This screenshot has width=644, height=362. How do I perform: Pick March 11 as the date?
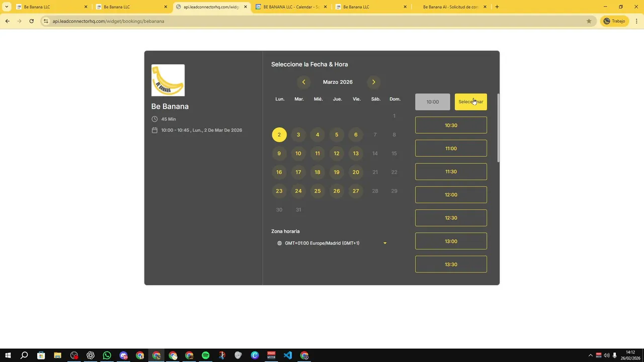click(317, 153)
